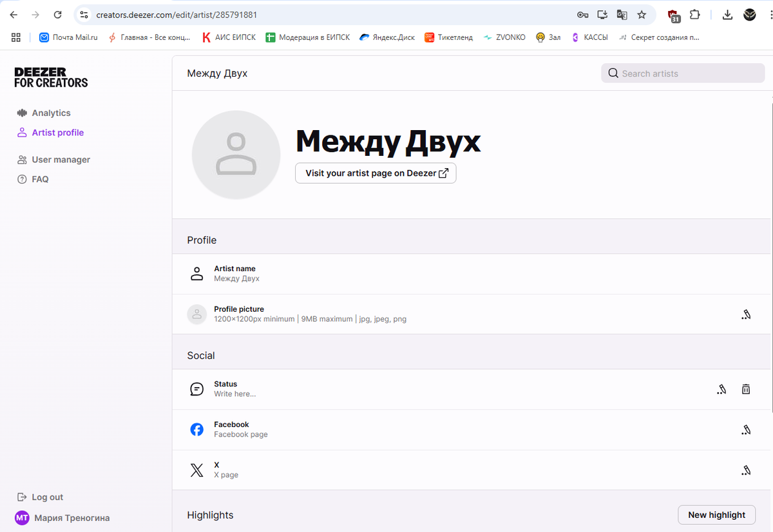The width and height of the screenshot is (773, 532).
Task: Open Почта Mail.ru bookmark
Action: click(69, 37)
